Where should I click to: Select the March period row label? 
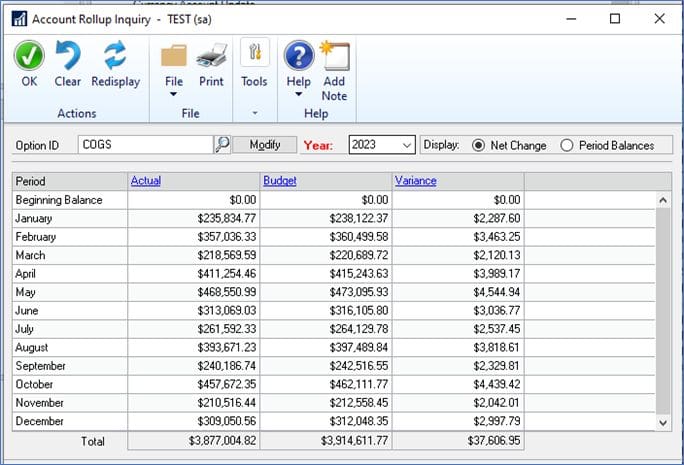(x=30, y=255)
